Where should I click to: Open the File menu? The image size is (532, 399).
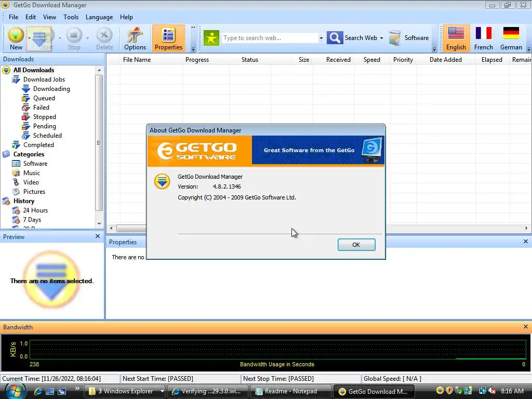click(14, 17)
